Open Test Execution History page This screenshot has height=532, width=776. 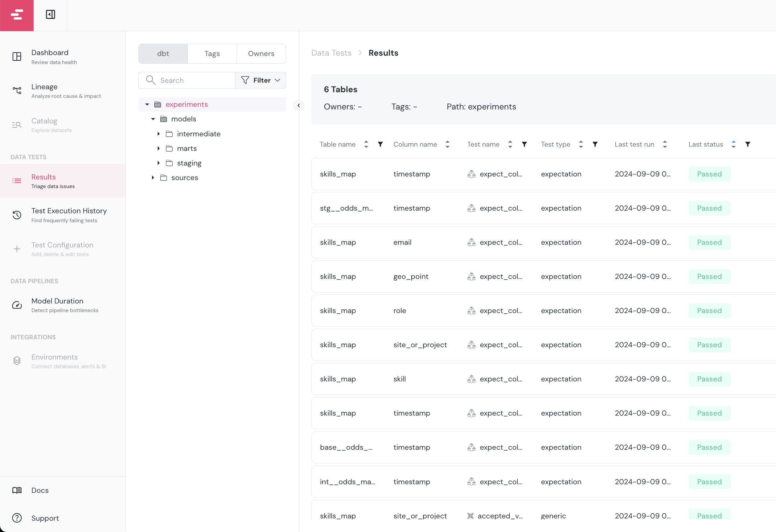point(69,215)
